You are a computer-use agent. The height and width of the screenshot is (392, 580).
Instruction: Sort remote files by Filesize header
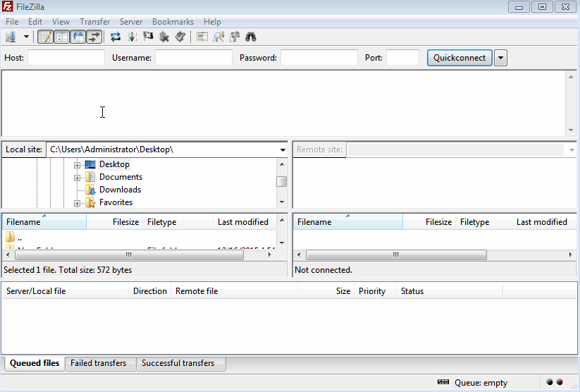click(x=429, y=221)
